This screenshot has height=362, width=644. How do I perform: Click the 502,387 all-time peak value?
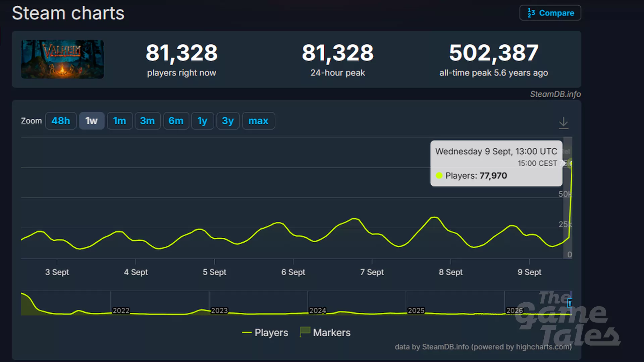(x=494, y=53)
